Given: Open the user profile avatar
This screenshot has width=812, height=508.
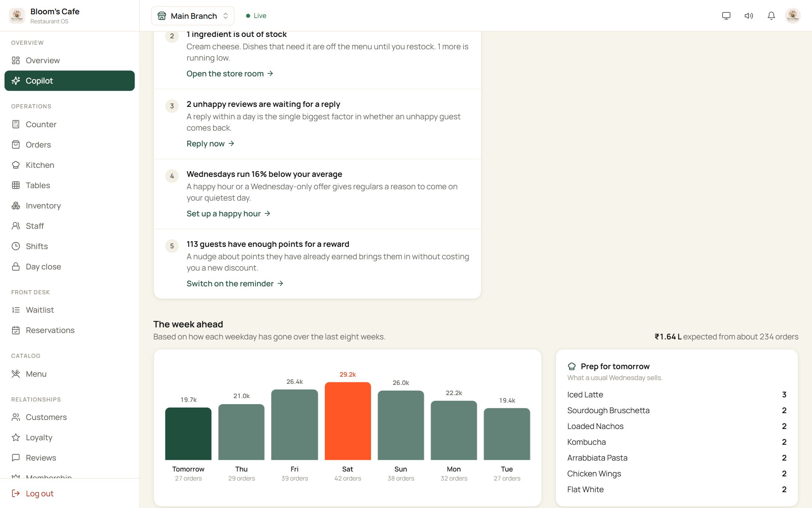Looking at the screenshot, I should pos(793,16).
